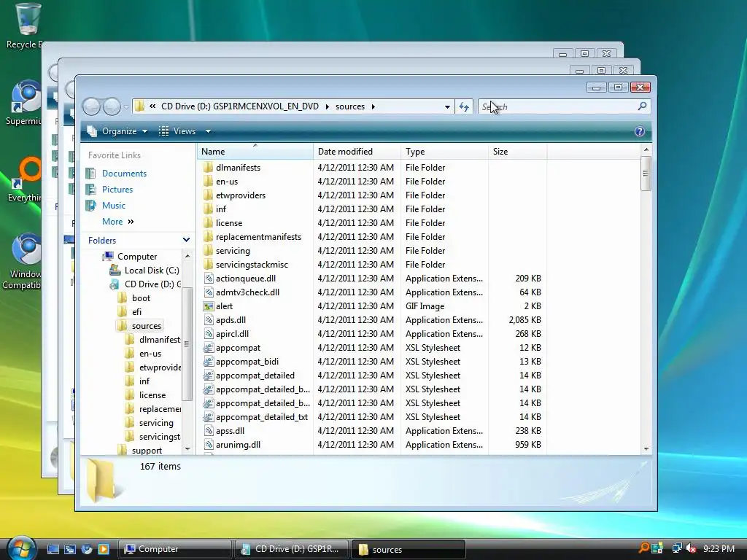The height and width of the screenshot is (560, 747).
Task: Select the appcompat XSL stylesheet file
Action: tap(238, 348)
